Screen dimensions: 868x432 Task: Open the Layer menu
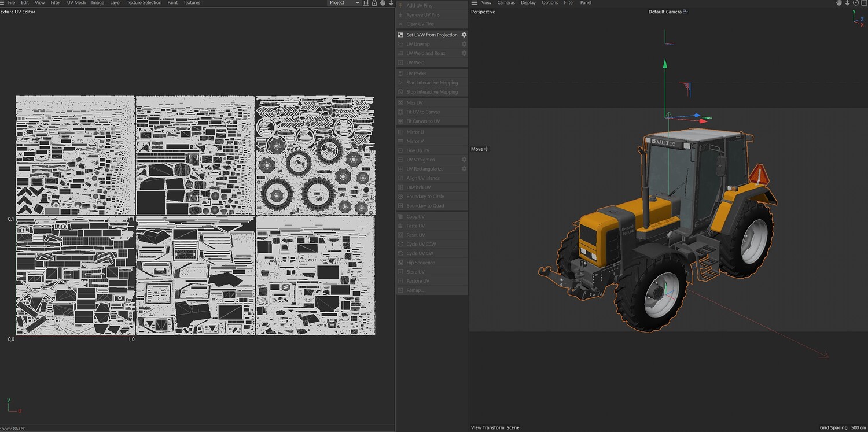click(x=115, y=3)
